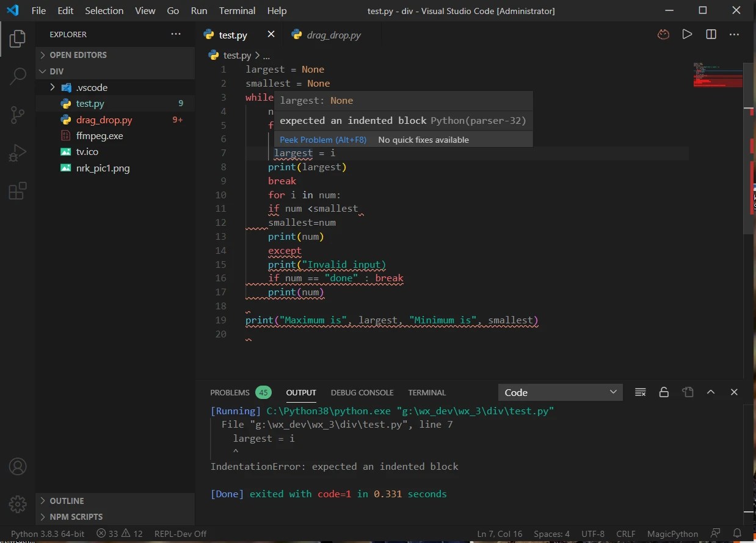Viewport: 756px width, 543px height.
Task: Toggle Auto Scrolling lock in Output panel
Action: pos(664,392)
